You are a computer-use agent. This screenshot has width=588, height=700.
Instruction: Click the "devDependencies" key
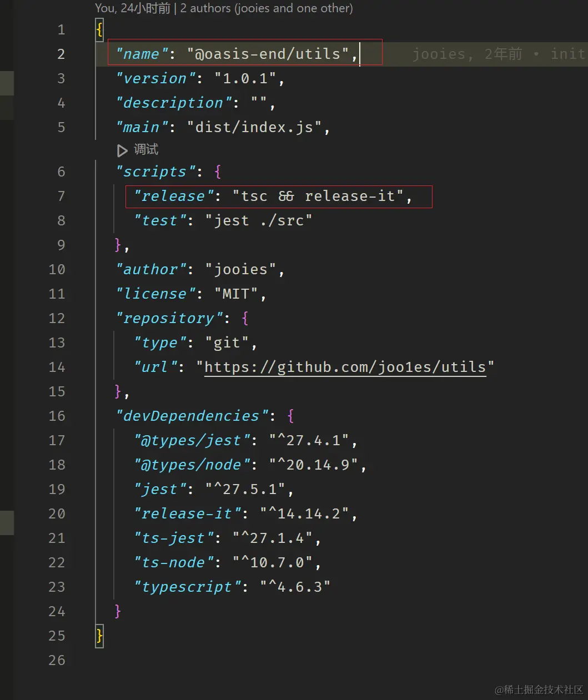pyautogui.click(x=191, y=416)
